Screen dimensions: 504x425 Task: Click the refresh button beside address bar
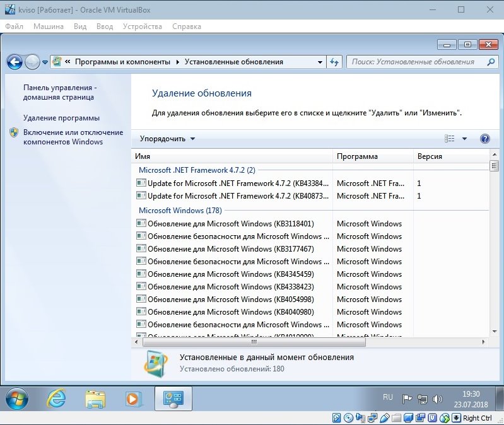pos(335,62)
